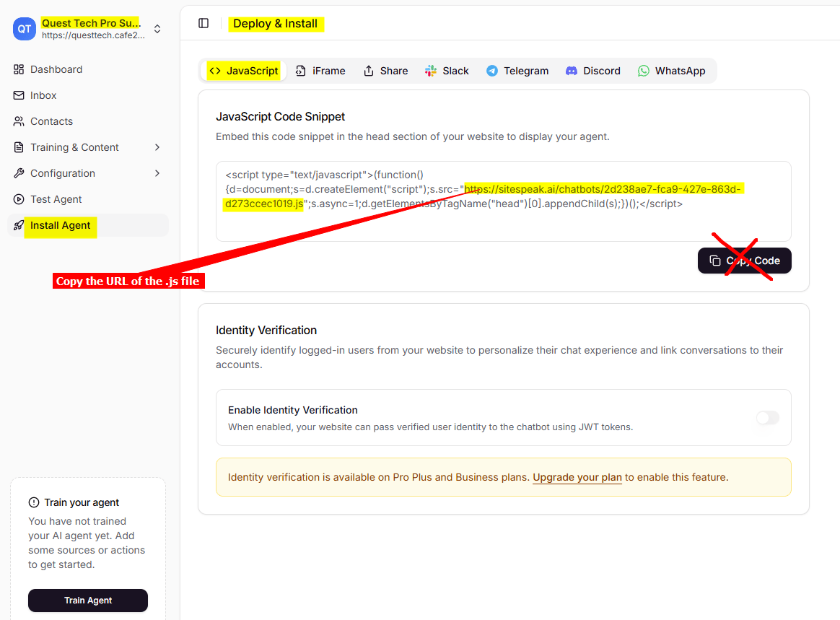Click the https://questtech.cafe2... site URL text
This screenshot has width=840, height=620.
point(93,35)
